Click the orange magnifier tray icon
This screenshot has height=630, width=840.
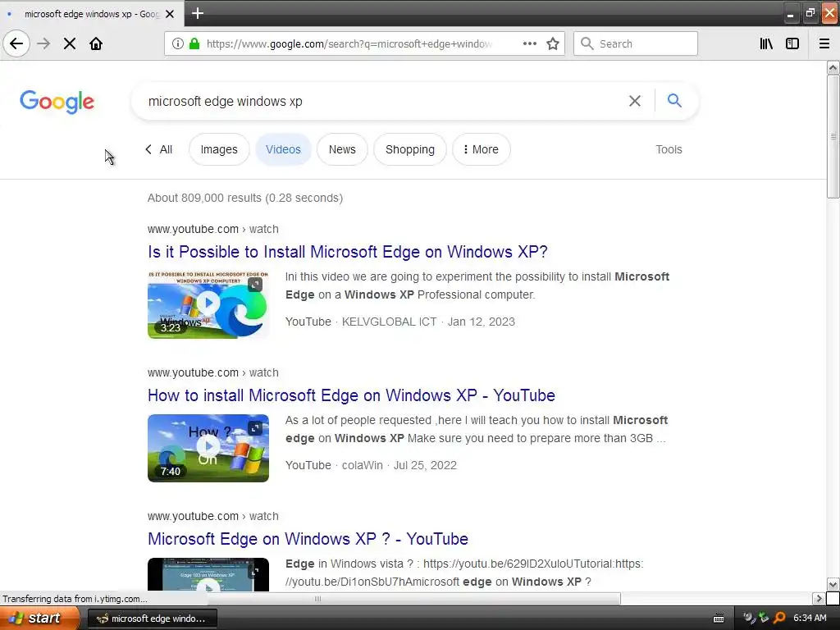(x=779, y=619)
